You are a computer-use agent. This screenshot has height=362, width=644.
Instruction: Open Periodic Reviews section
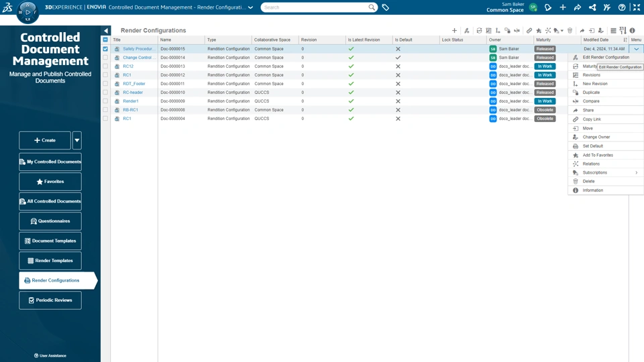[x=50, y=300]
